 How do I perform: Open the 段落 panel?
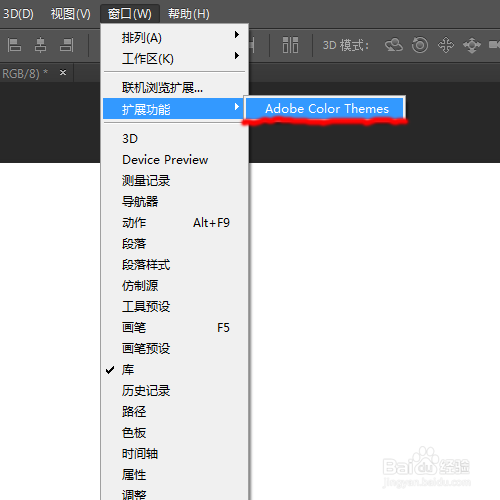[175, 244]
